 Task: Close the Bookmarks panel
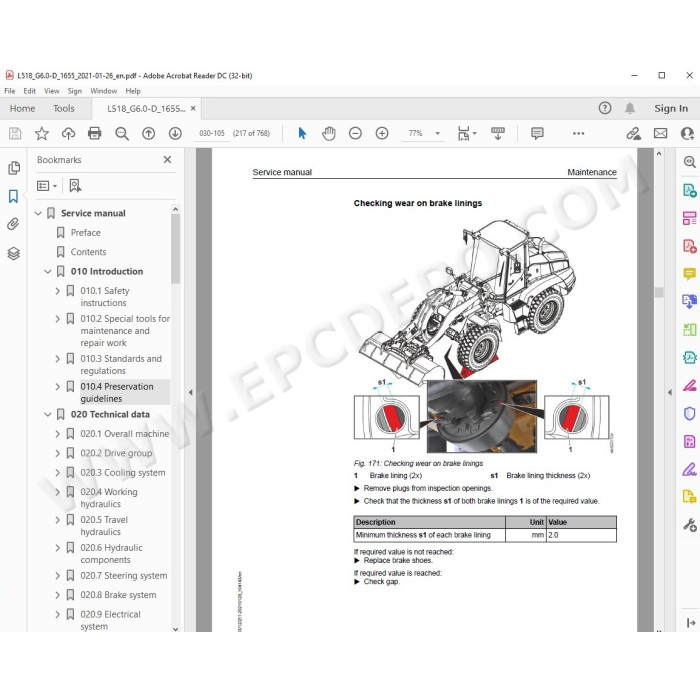pyautogui.click(x=167, y=159)
